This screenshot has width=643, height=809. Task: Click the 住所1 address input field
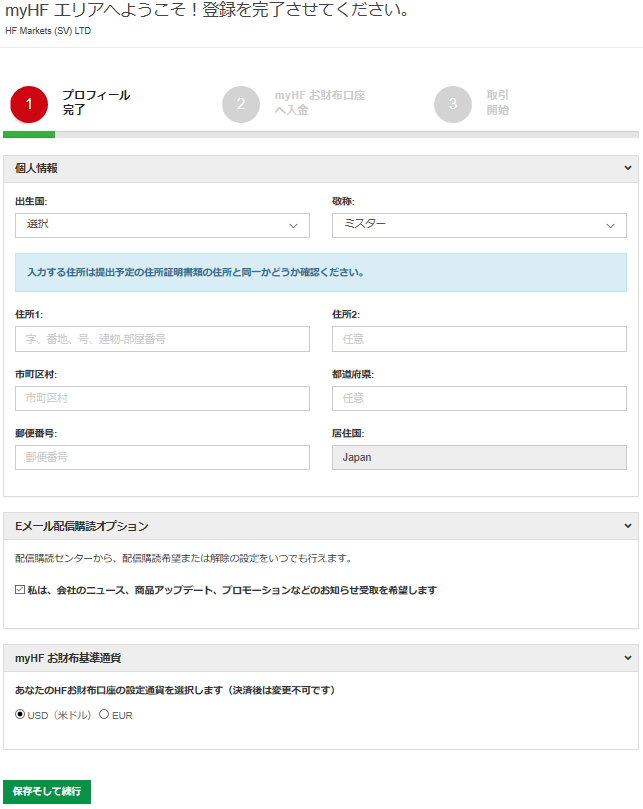coord(162,339)
